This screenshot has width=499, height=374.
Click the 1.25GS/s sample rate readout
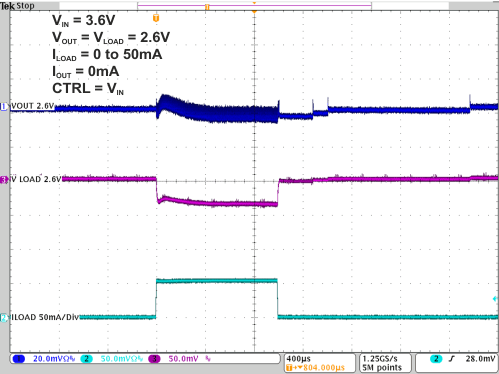380,359
